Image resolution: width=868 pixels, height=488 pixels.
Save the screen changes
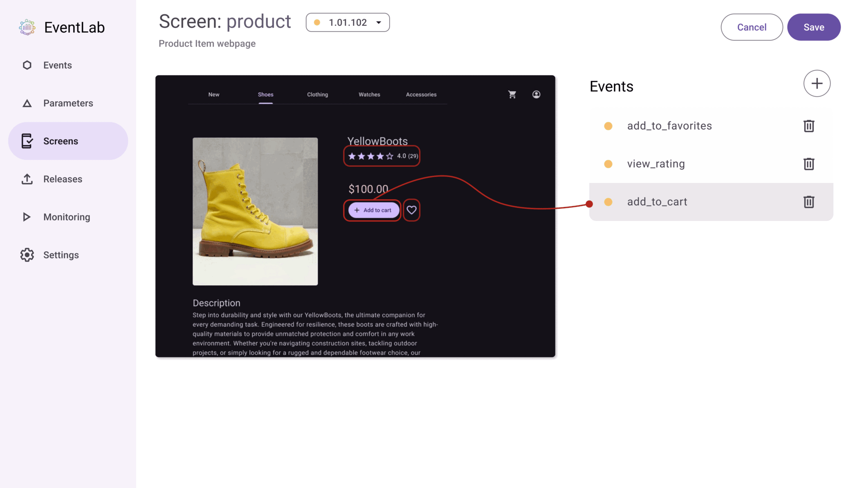click(x=814, y=27)
